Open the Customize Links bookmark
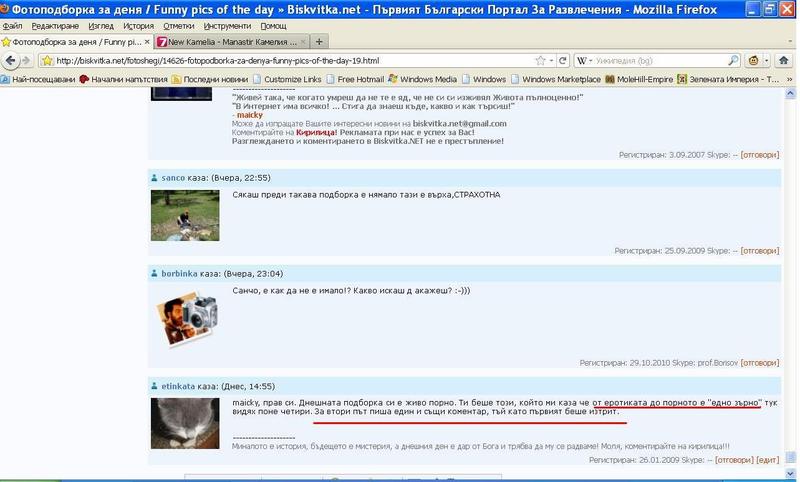800x482 pixels. coord(287,79)
